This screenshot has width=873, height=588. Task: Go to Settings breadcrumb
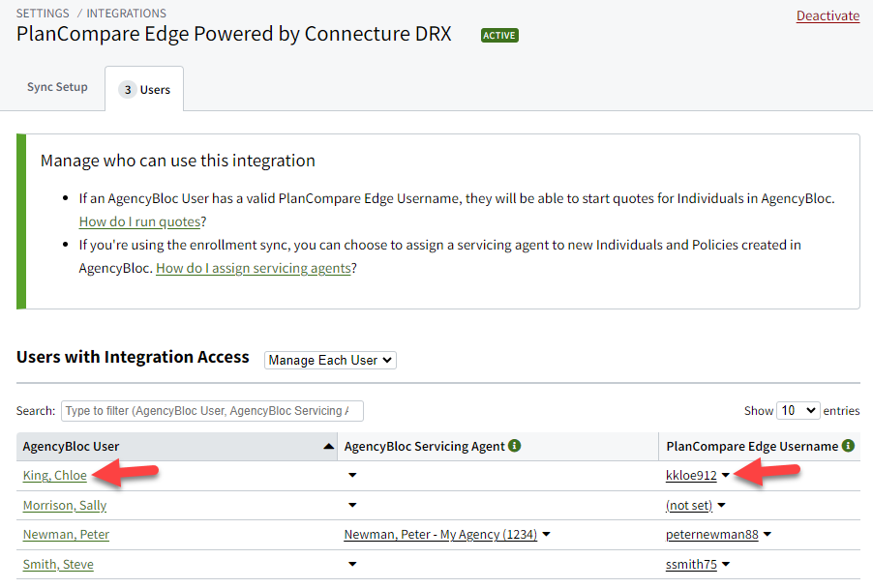coord(43,13)
